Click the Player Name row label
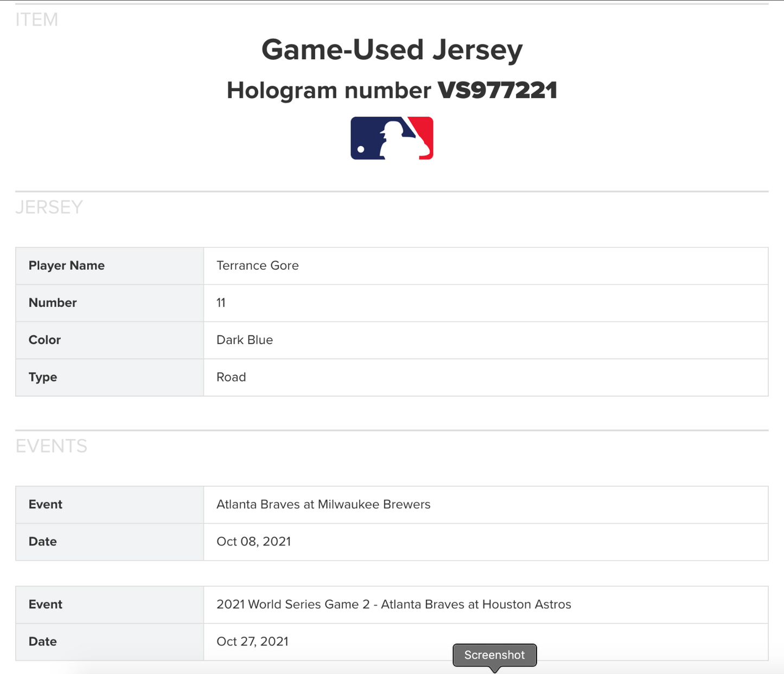This screenshot has width=784, height=674. coord(66,265)
